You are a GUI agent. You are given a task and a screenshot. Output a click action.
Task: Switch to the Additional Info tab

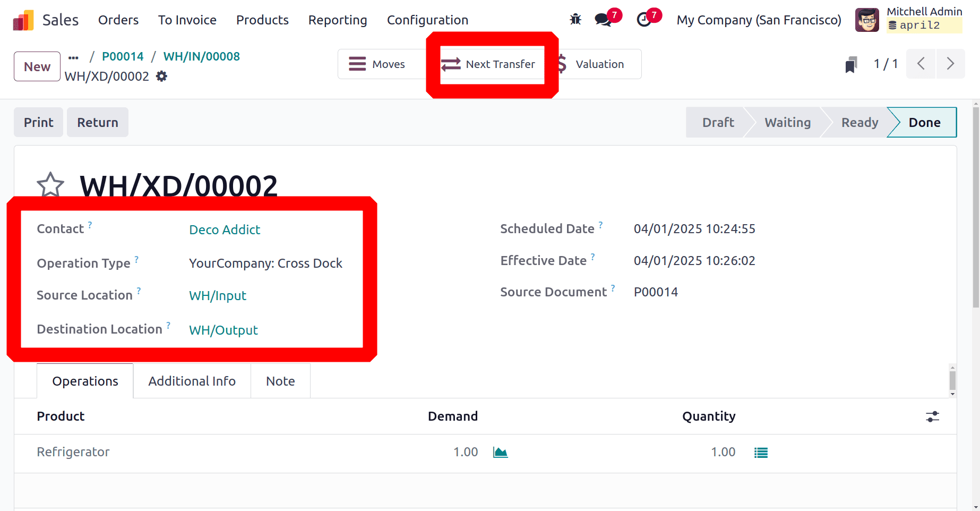click(x=192, y=381)
